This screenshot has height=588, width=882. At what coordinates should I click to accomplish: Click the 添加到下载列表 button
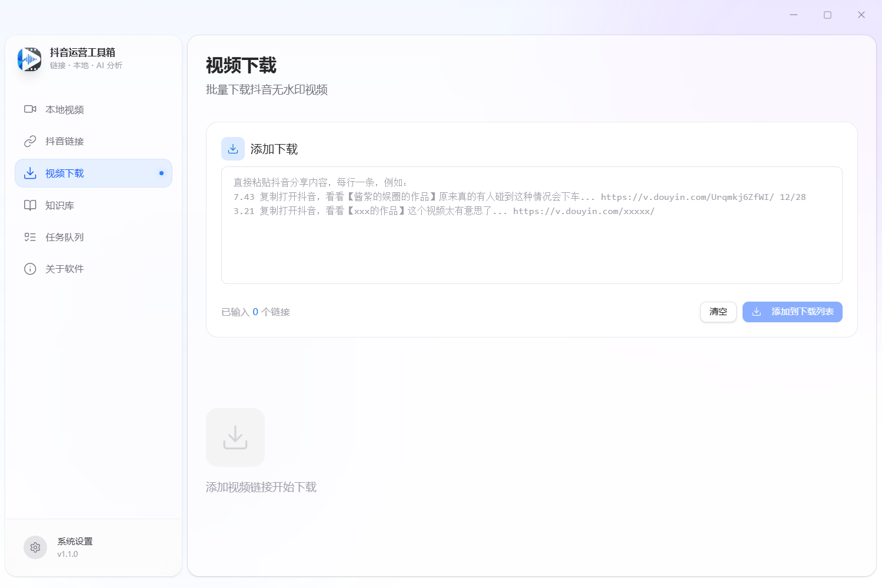click(792, 312)
